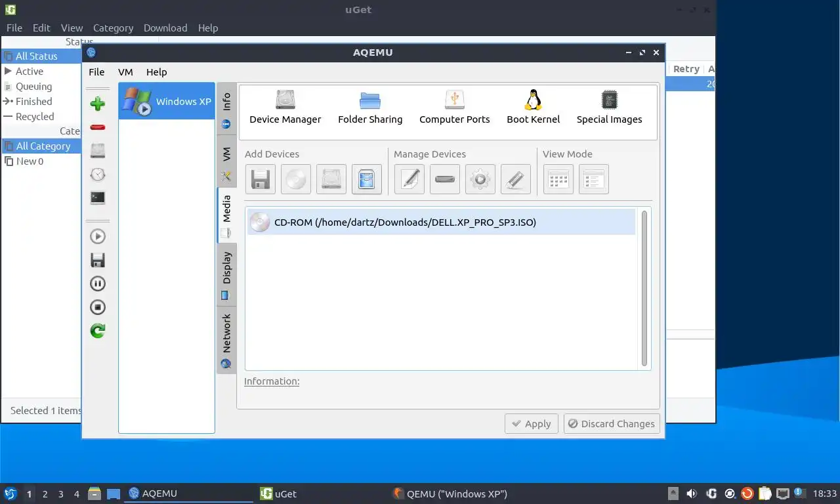Open Device Manager
The image size is (840, 504).
tap(285, 108)
